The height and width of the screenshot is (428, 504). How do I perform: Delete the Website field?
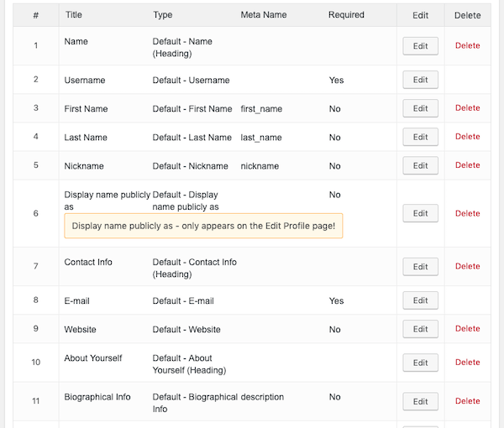click(467, 328)
